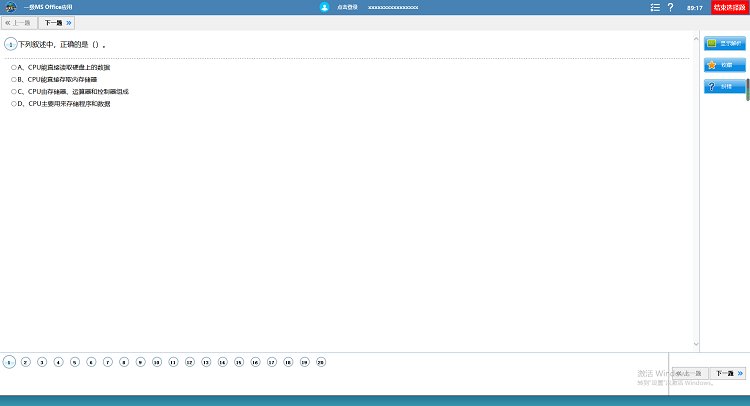The image size is (750, 406).
Task: Jump to question 6 in bottom navigator
Action: coord(91,362)
